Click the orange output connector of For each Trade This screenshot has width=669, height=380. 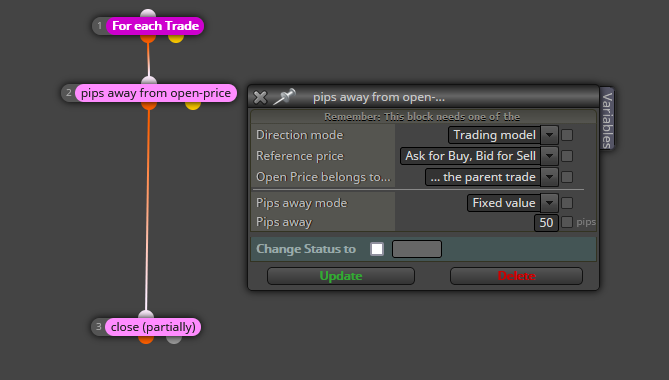[x=148, y=38]
